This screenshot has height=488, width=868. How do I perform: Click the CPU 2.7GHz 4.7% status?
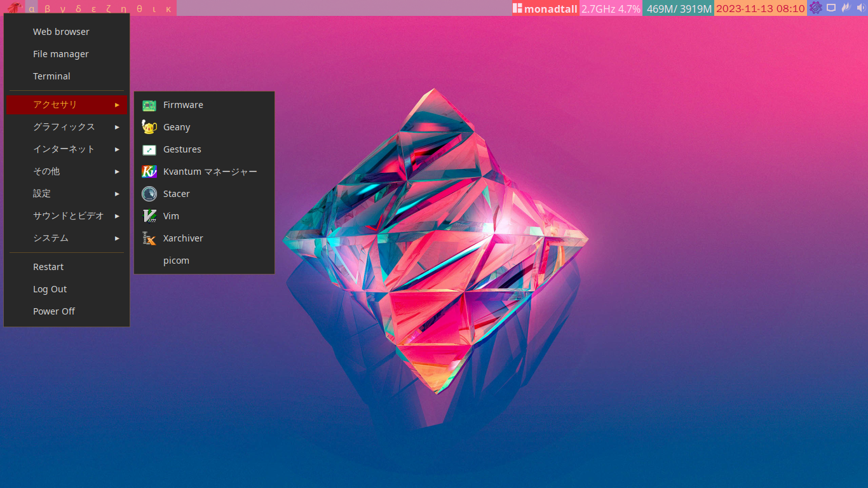coord(611,9)
